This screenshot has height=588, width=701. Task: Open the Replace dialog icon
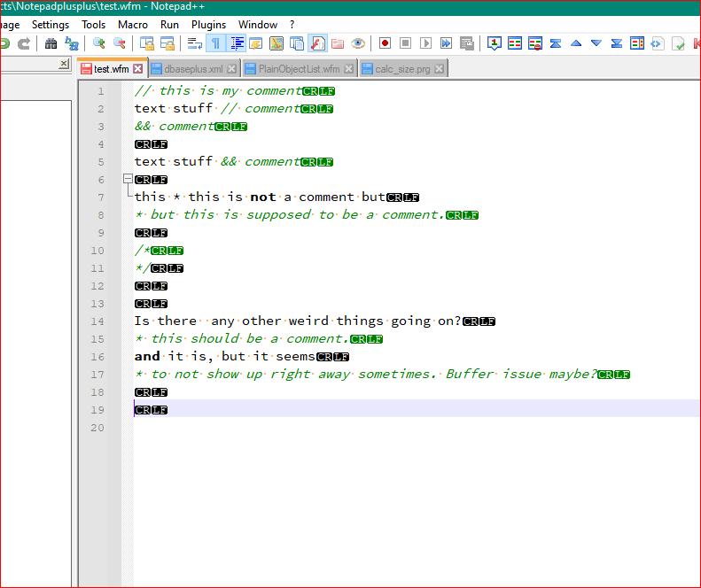(72, 43)
